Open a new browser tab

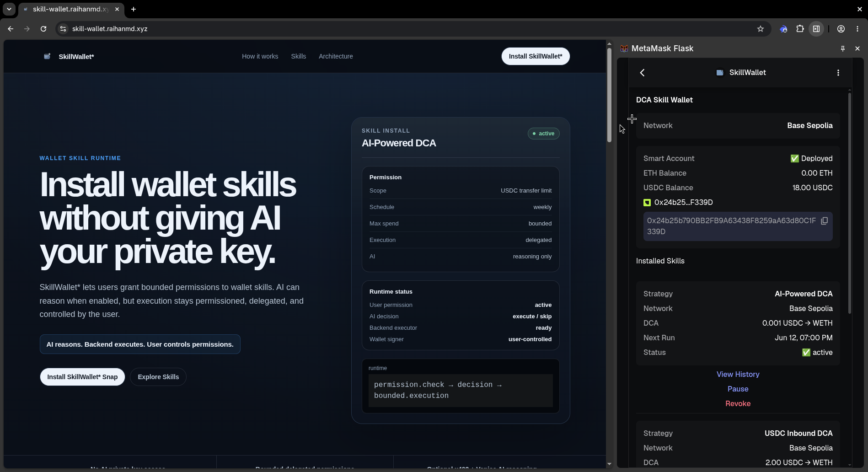134,9
